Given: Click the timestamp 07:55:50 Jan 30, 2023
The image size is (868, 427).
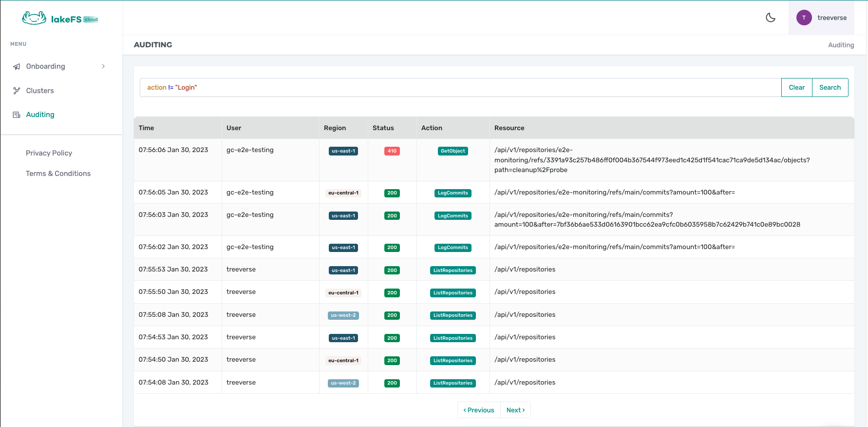Looking at the screenshot, I should 173,291.
